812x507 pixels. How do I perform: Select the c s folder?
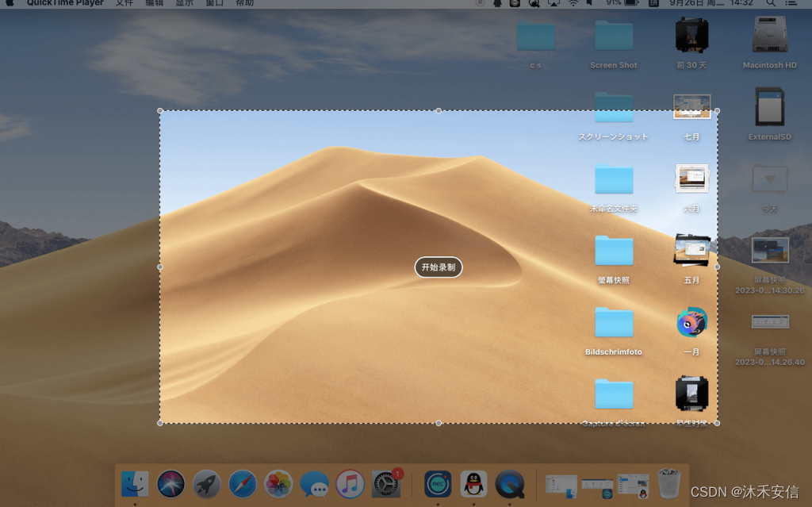click(535, 35)
